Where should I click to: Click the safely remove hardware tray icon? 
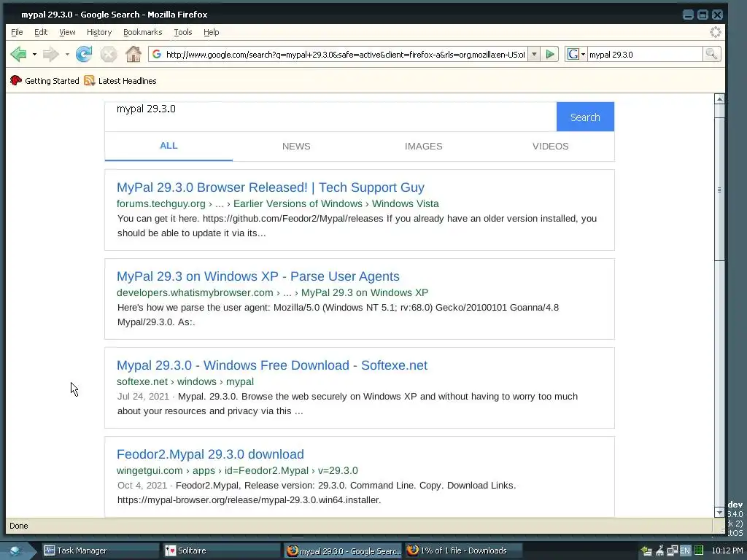pos(646,551)
